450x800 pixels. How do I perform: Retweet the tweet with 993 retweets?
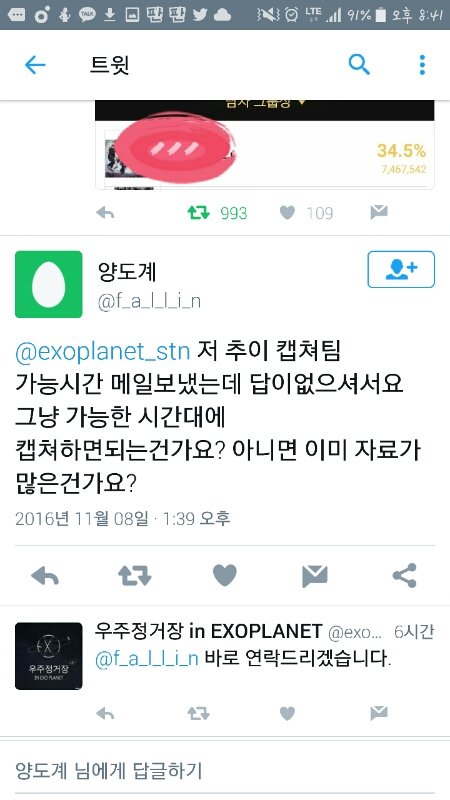coord(198,213)
